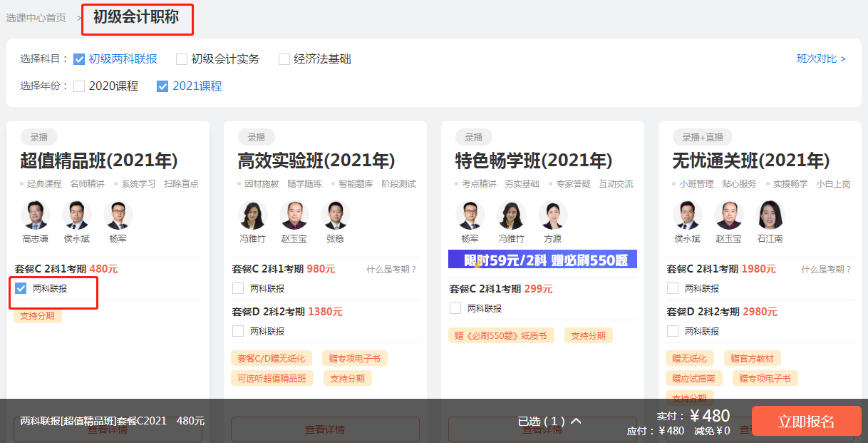Expand the 已选(1) selected items list

(x=549, y=422)
